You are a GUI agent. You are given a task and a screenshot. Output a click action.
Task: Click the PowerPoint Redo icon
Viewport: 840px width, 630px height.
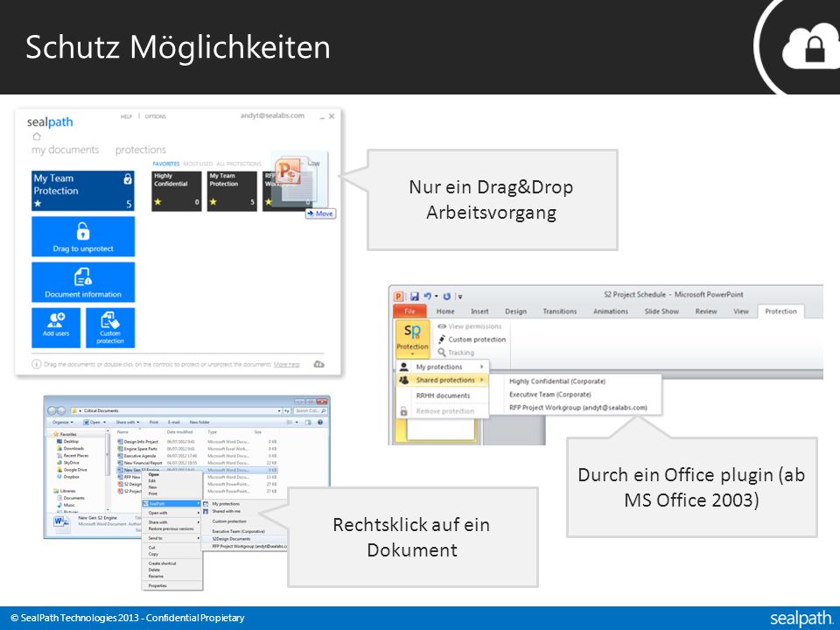tap(447, 296)
